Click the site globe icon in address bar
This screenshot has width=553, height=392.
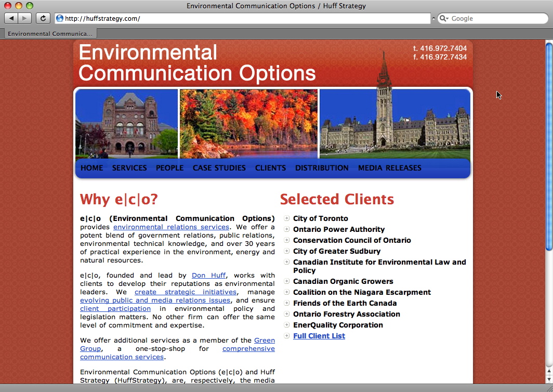pyautogui.click(x=60, y=18)
